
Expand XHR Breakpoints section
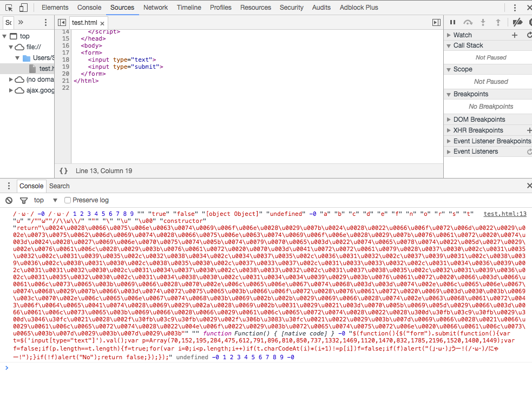449,130
